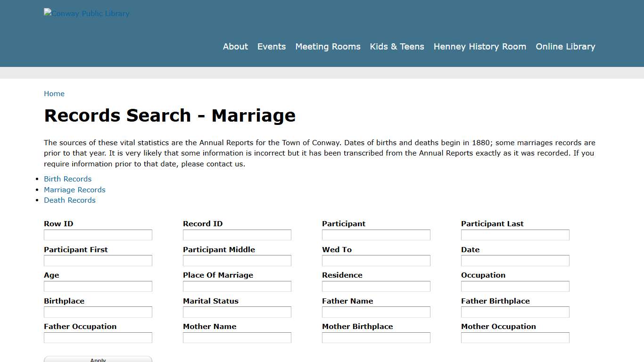Viewport: 644px width, 362px height.
Task: Click the Mother Occupation input box
Action: [515, 337]
